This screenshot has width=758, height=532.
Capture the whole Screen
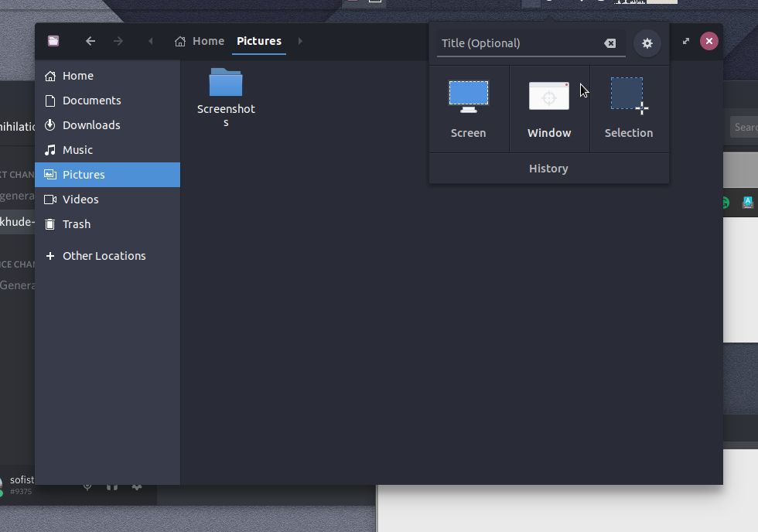[469, 109]
